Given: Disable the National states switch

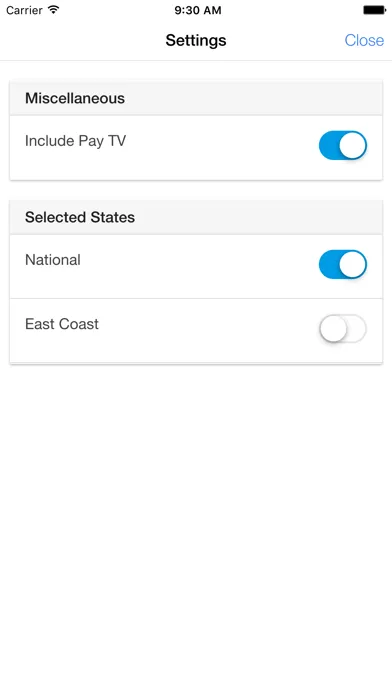Looking at the screenshot, I should (x=343, y=264).
